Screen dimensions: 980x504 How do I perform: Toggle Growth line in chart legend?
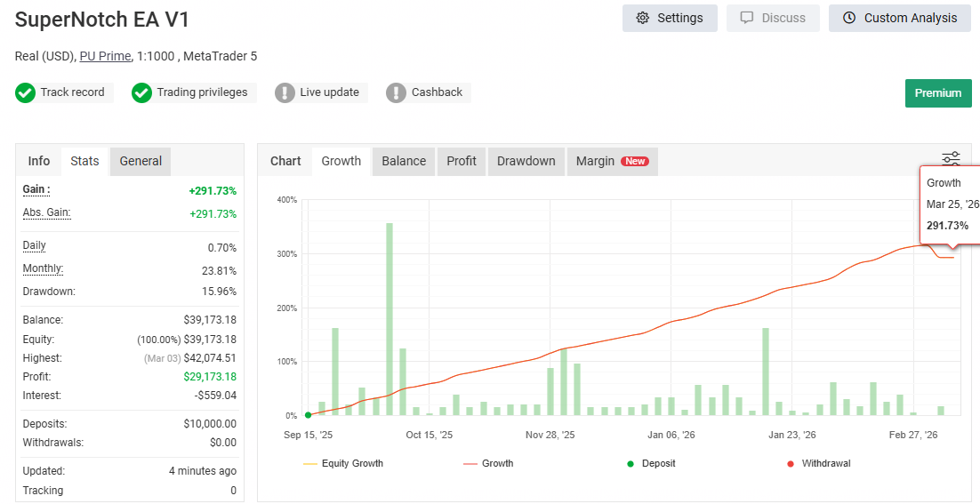pos(488,463)
